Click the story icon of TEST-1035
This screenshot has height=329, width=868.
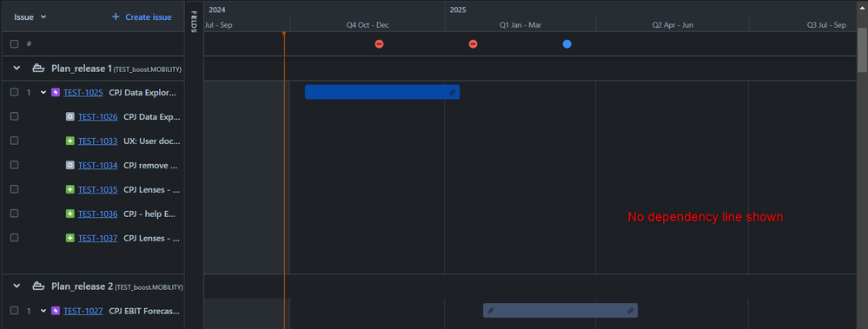point(70,189)
